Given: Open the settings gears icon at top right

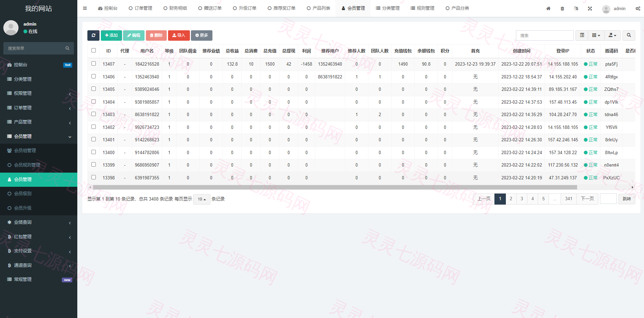Looking at the screenshot, I should [x=638, y=8].
